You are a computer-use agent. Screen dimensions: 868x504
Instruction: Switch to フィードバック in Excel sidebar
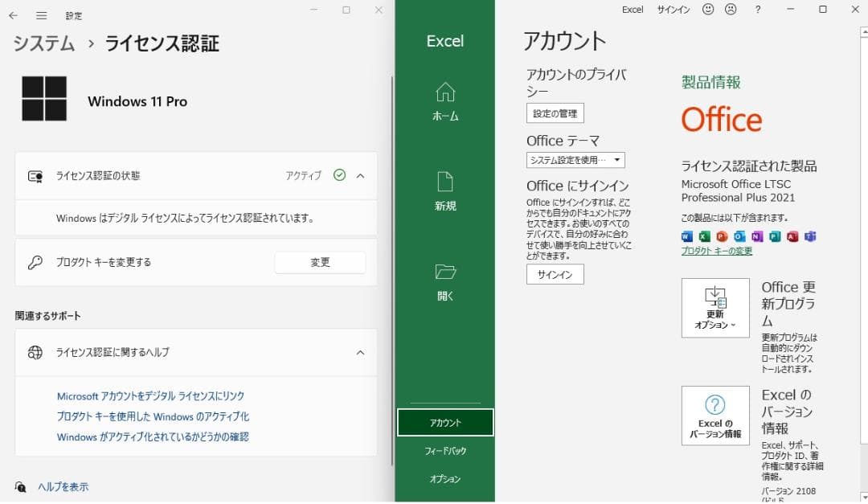[445, 451]
